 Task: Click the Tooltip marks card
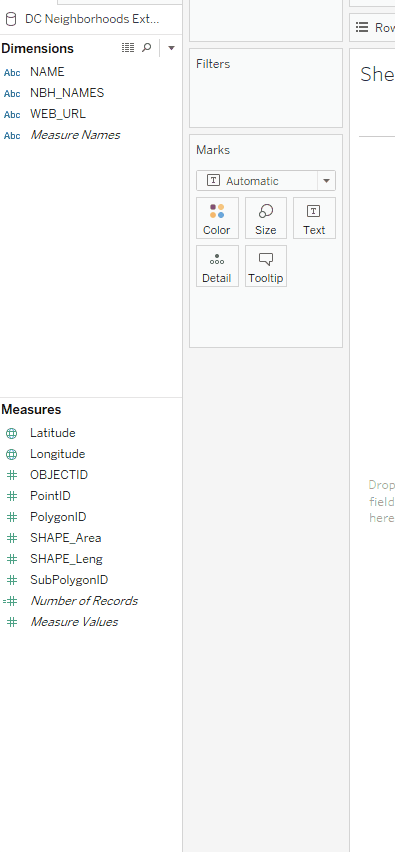point(266,266)
